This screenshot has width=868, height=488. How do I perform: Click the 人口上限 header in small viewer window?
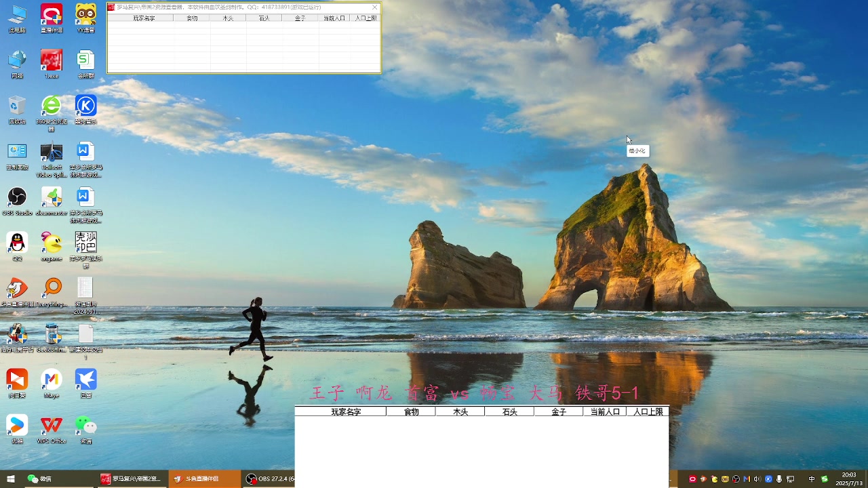[x=366, y=18]
